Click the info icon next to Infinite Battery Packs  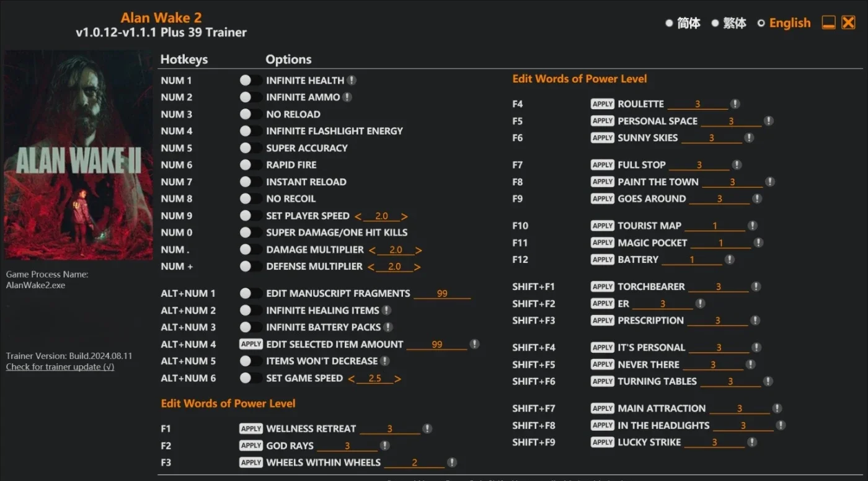pyautogui.click(x=388, y=327)
